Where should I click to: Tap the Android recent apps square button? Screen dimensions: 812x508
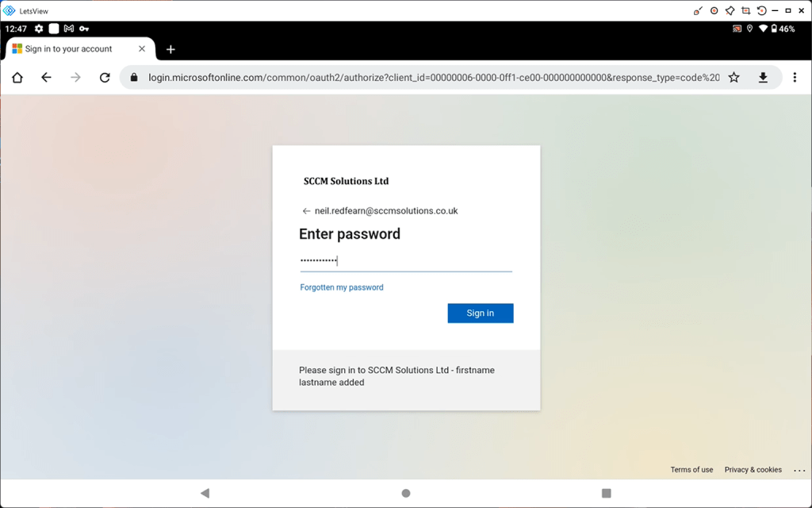pos(607,493)
